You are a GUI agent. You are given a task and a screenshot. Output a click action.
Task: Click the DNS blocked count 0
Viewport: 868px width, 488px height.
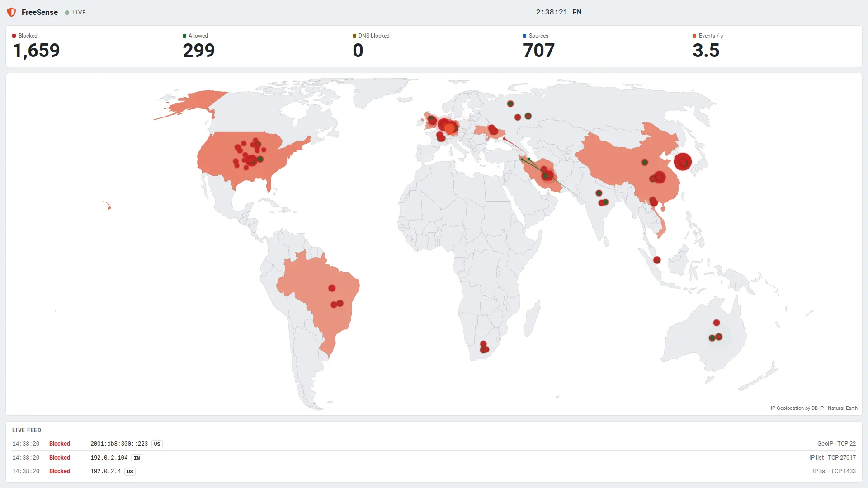coord(358,50)
